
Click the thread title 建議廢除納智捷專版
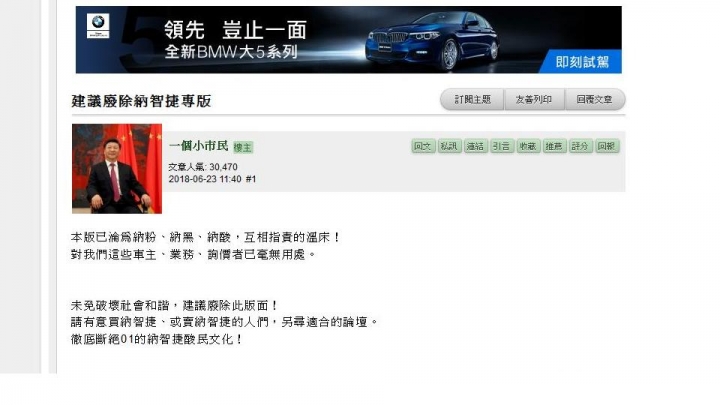[x=141, y=101]
